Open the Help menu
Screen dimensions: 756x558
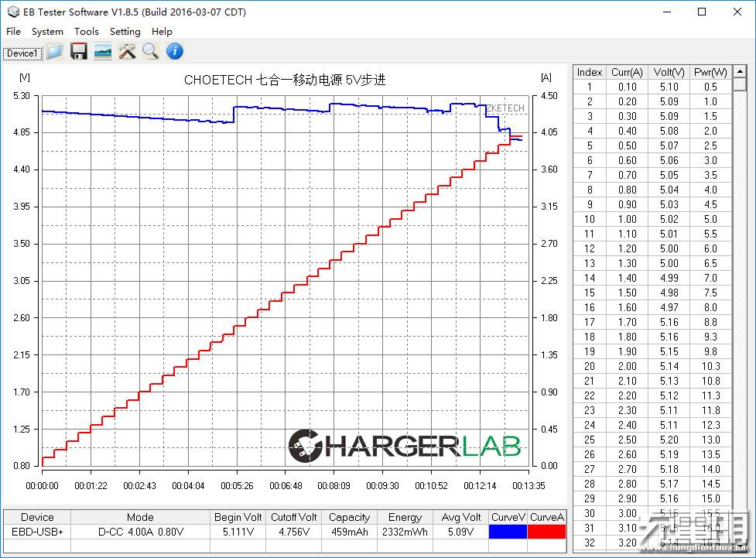click(x=162, y=32)
